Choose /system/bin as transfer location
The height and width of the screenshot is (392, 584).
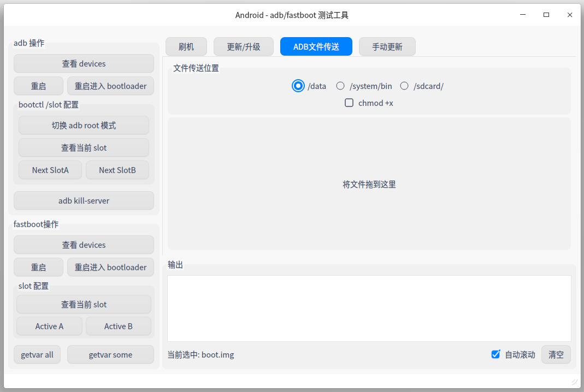[x=340, y=86]
